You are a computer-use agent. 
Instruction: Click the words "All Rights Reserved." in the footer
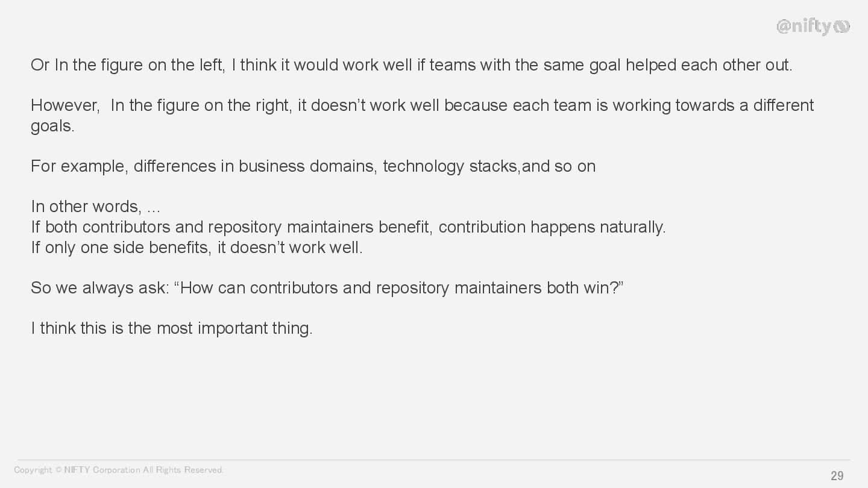point(183,470)
